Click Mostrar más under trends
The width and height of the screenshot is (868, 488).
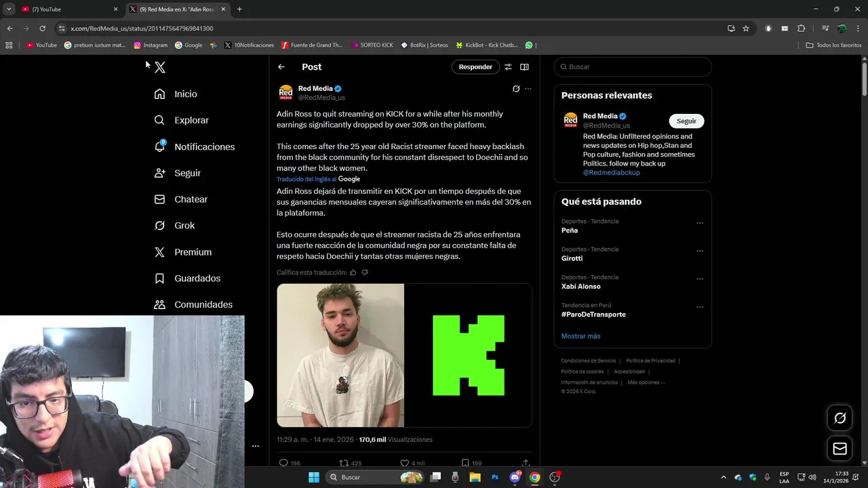[x=580, y=336]
